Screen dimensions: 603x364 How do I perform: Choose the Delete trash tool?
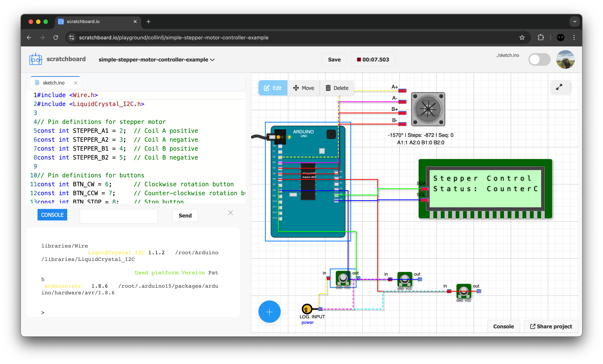337,88
